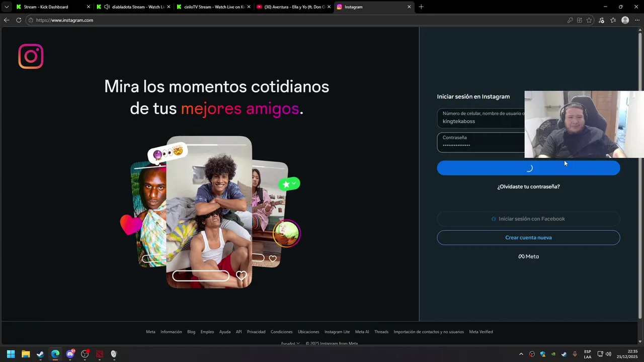Open the saved passwords key icon
Screen dimensions: 644x362
570,20
